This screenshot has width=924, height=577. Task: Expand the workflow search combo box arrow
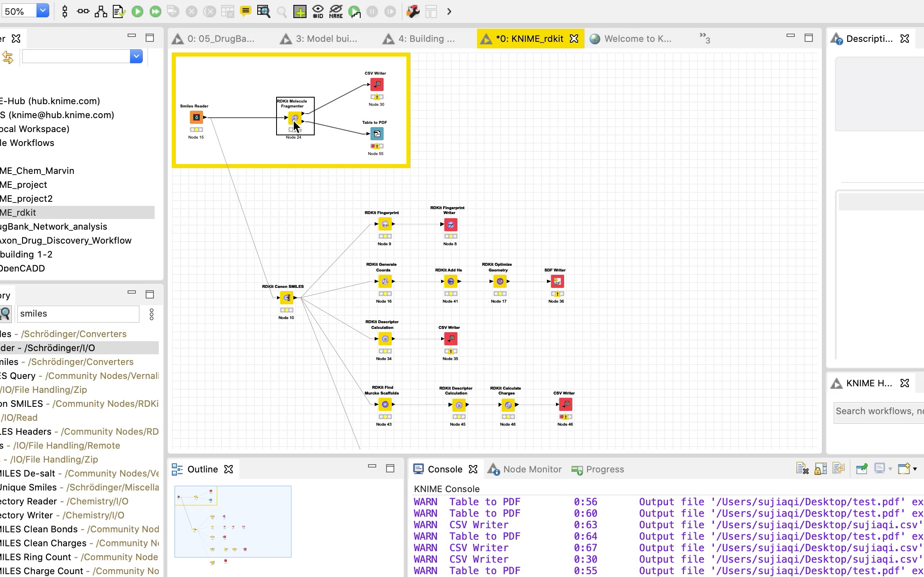pyautogui.click(x=136, y=56)
